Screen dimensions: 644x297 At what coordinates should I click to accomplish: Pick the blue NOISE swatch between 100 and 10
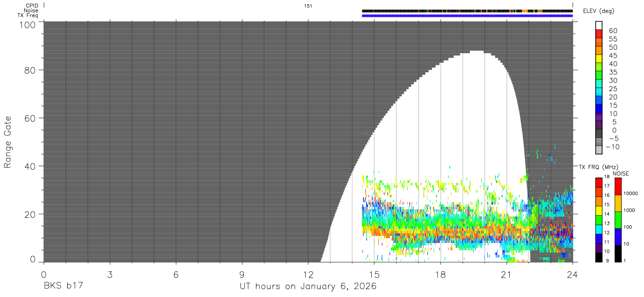tap(618, 237)
